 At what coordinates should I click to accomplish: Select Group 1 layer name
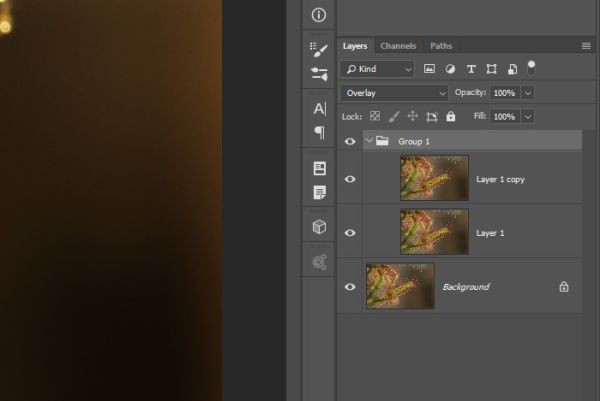pyautogui.click(x=414, y=142)
